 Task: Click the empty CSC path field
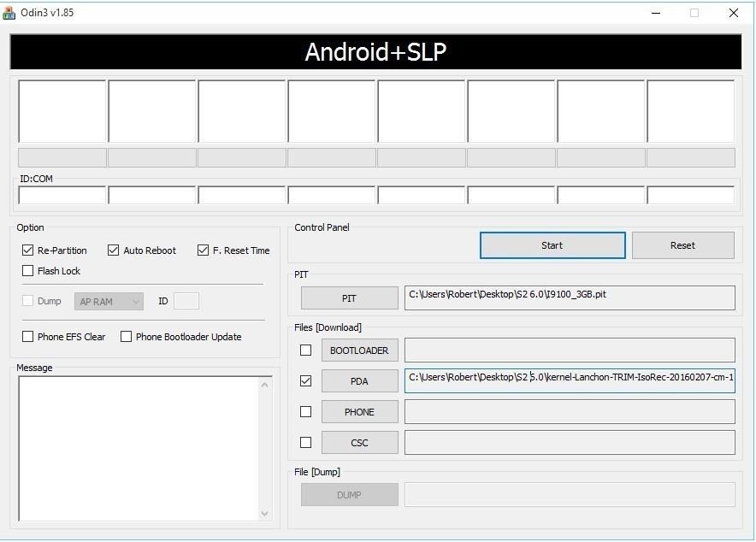tap(570, 443)
